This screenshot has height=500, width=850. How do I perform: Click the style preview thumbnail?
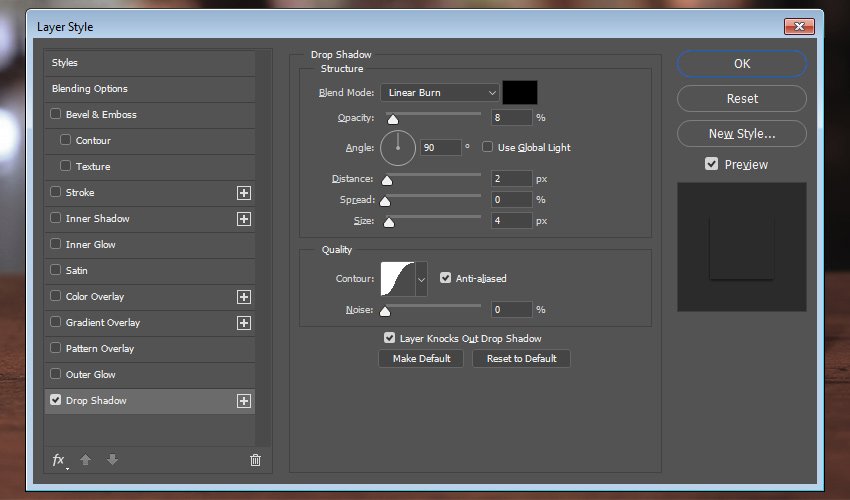[742, 247]
